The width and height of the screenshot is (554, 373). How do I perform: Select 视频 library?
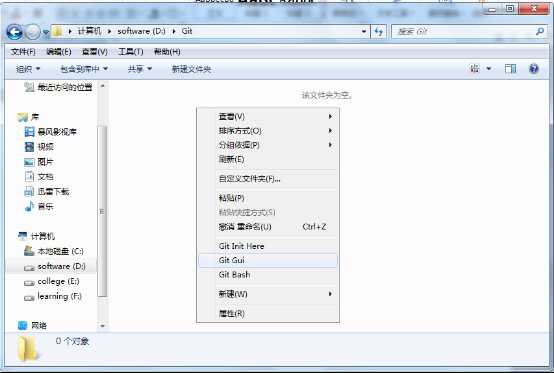pyautogui.click(x=39, y=147)
